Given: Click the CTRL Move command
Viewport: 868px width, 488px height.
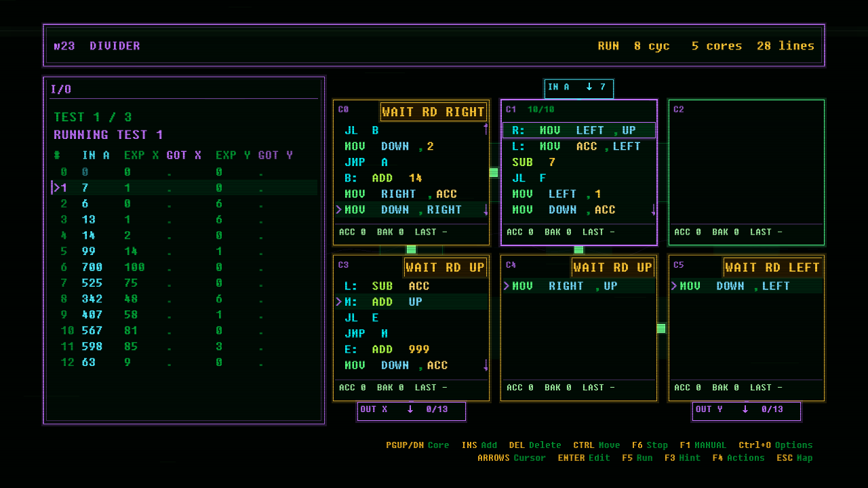Looking at the screenshot, I should pyautogui.click(x=597, y=445).
